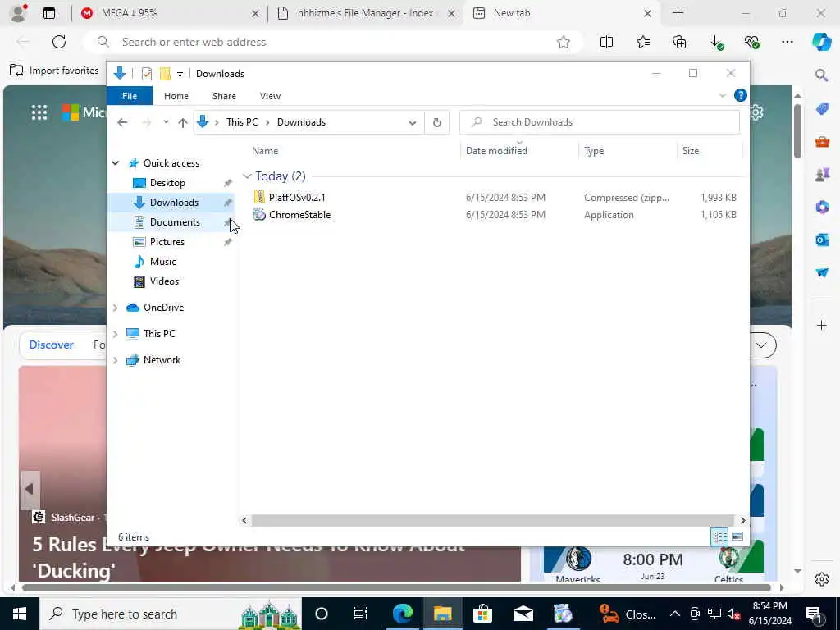This screenshot has width=840, height=630.
Task: Collapse the Today (2) group
Action: click(x=247, y=176)
